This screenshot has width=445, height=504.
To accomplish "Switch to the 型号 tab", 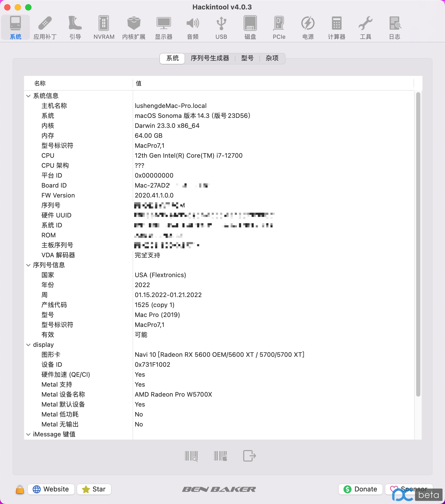I will pos(247,58).
